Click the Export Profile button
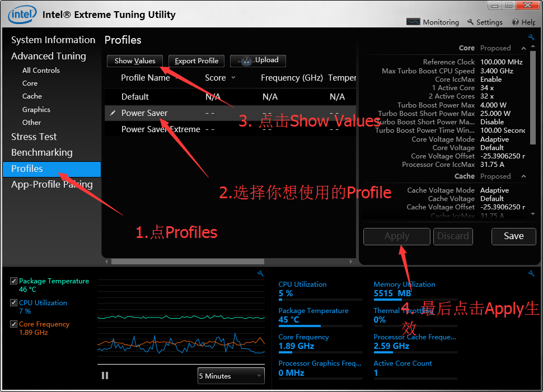This screenshot has height=392, width=543. pos(196,61)
